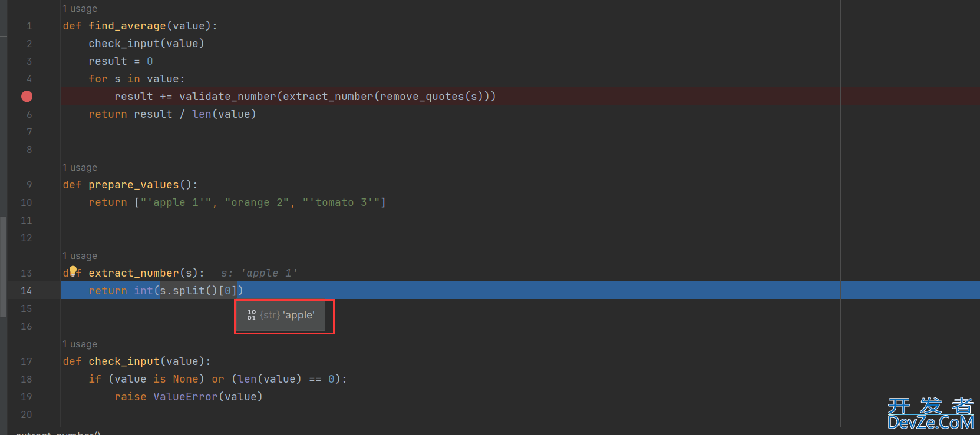The height and width of the screenshot is (435, 980).
Task: Click gutter line number 19
Action: (27, 397)
